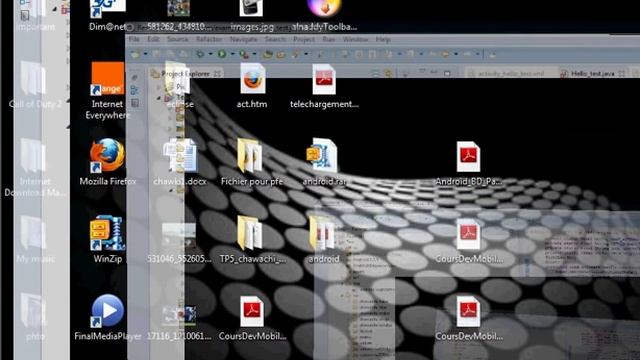This screenshot has width=640, height=360.
Task: Open the chawki1.docx document
Action: (x=180, y=162)
